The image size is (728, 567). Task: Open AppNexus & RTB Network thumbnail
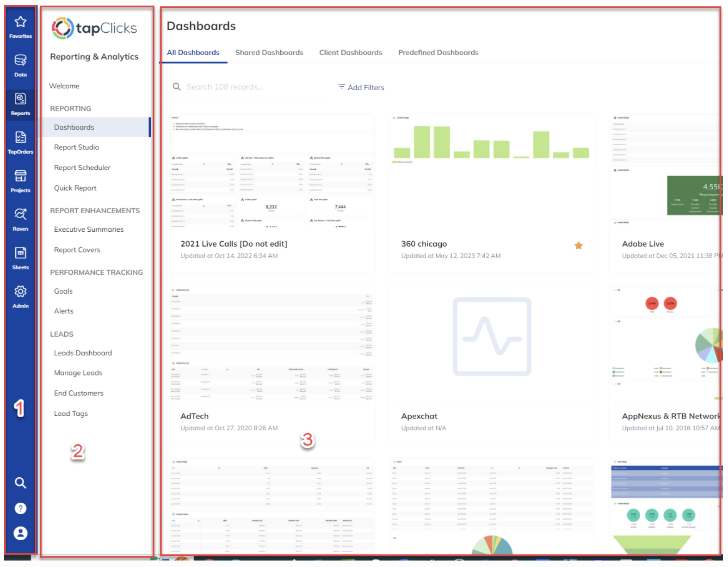point(665,344)
